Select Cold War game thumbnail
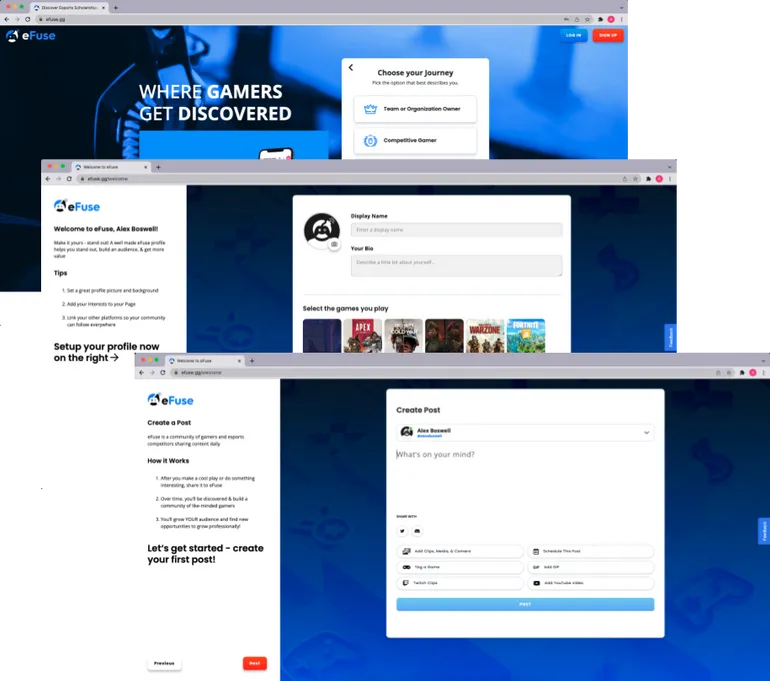Screen dimensions: 770x681 (404, 336)
